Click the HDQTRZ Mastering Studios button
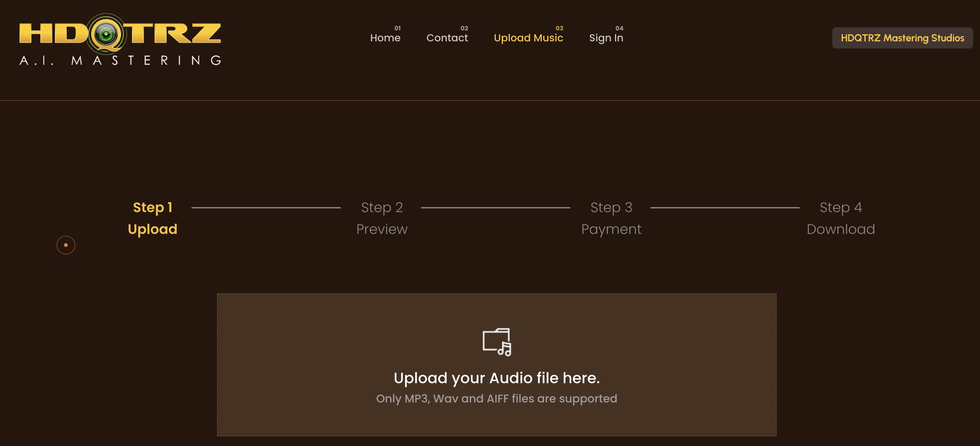This screenshot has height=446, width=980. point(902,38)
